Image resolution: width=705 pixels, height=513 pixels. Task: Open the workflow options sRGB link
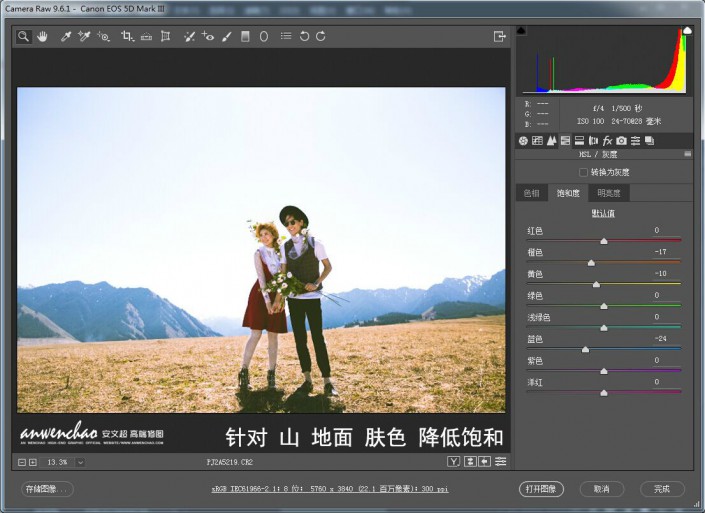330,489
